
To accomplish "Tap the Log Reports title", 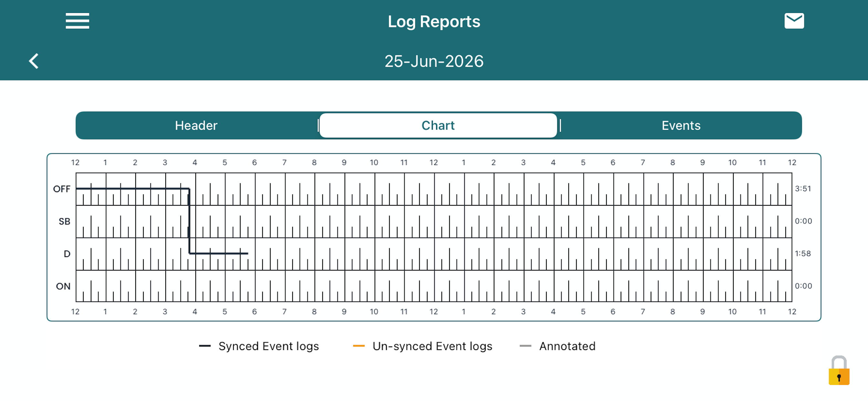I will (x=434, y=22).
